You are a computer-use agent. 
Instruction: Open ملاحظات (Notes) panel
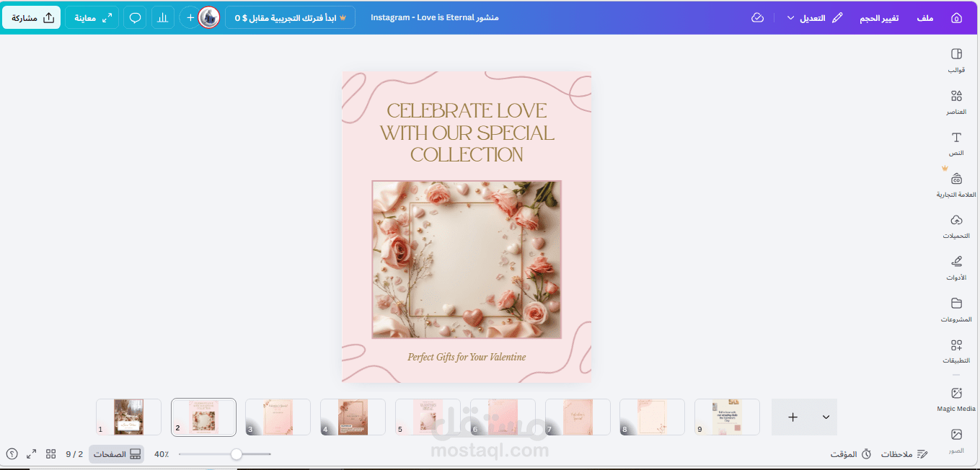(x=904, y=454)
